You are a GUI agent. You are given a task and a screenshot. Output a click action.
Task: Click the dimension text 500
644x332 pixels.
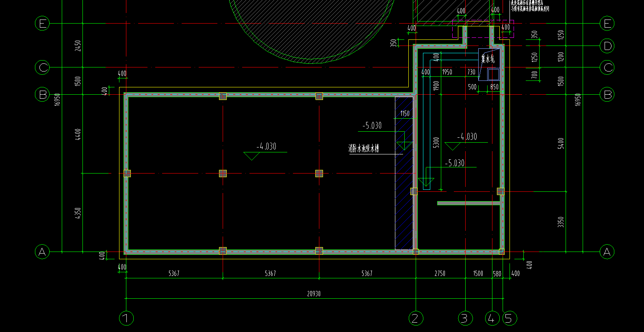(472, 87)
